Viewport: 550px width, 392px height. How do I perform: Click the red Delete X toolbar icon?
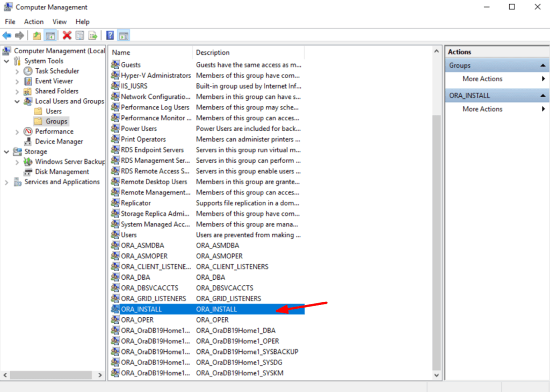[x=67, y=35]
